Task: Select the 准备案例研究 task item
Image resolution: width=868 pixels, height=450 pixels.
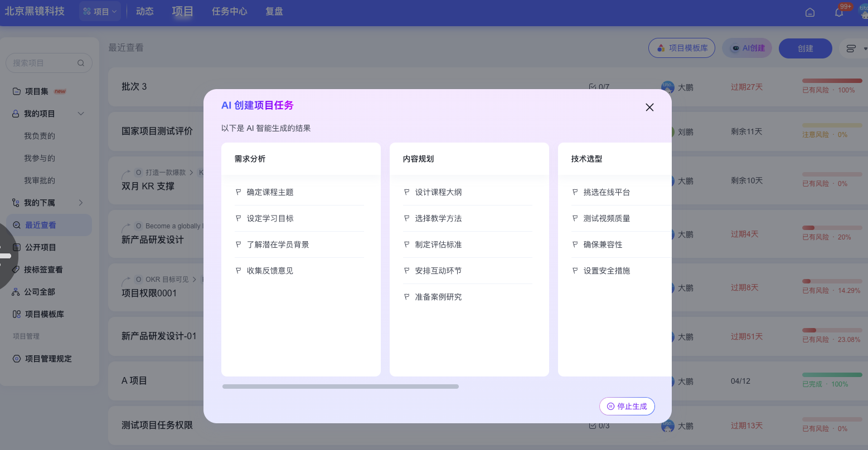Action: pyautogui.click(x=438, y=297)
